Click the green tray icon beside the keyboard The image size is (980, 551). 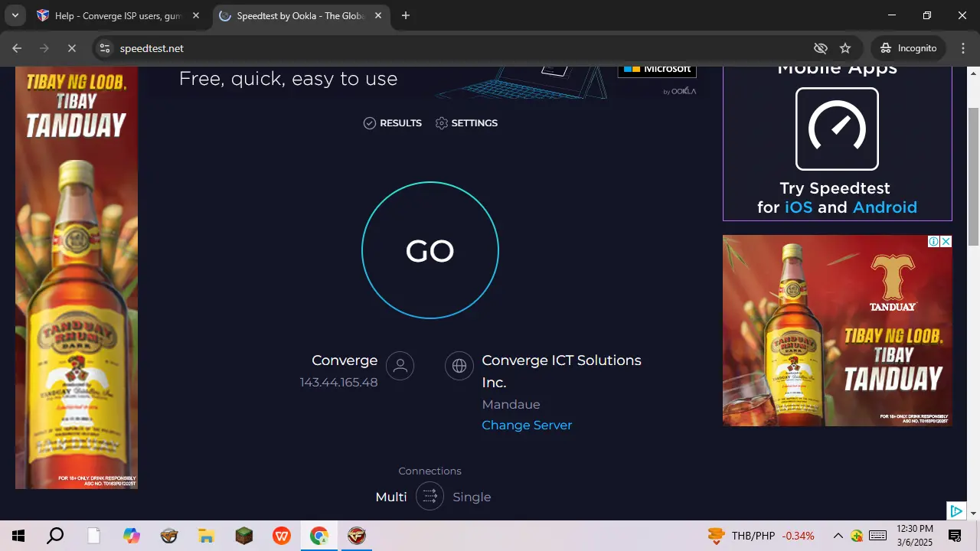[x=857, y=536]
